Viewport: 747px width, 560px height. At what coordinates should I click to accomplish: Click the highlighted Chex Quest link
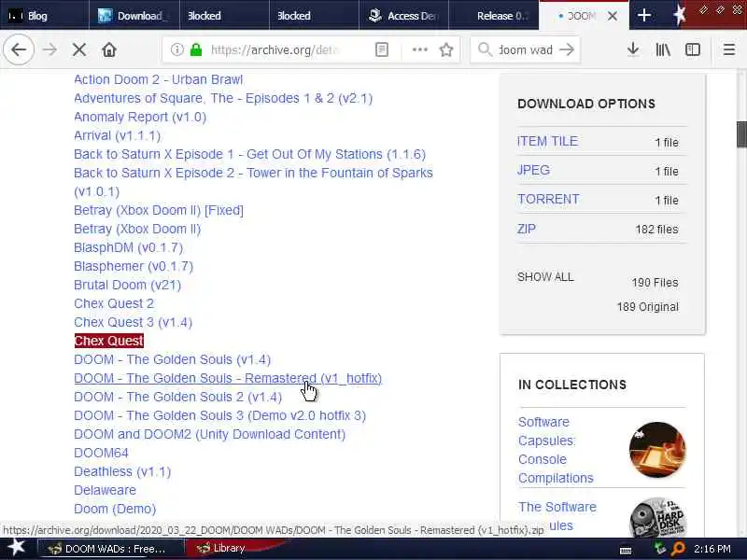[108, 341]
